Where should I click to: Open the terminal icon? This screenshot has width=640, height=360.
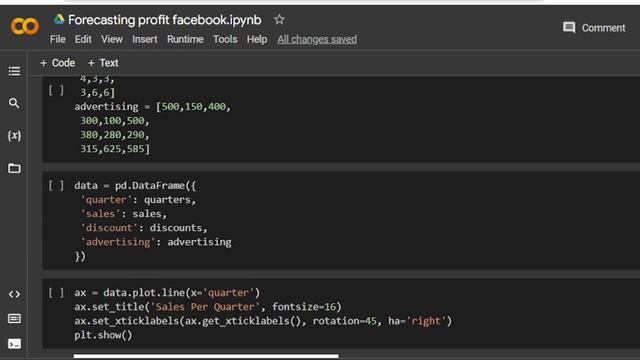tap(14, 344)
